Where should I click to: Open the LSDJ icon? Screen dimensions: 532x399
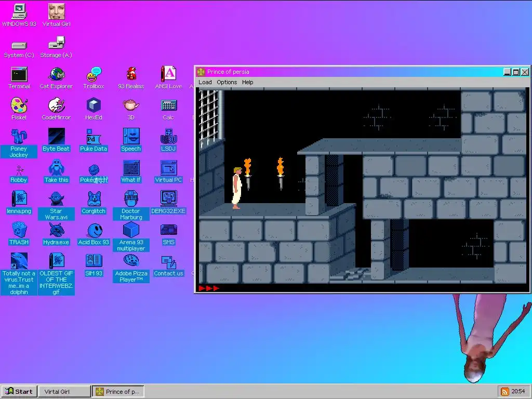168,140
